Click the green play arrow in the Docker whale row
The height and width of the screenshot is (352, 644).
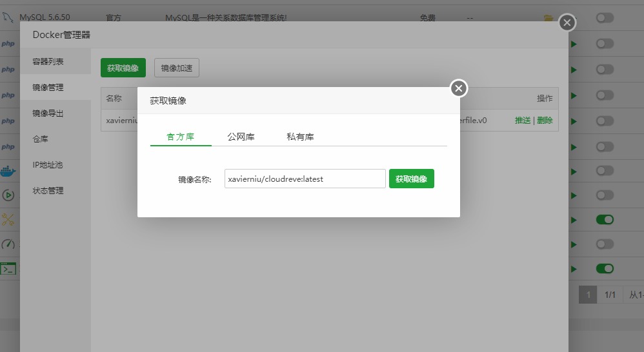pos(574,171)
